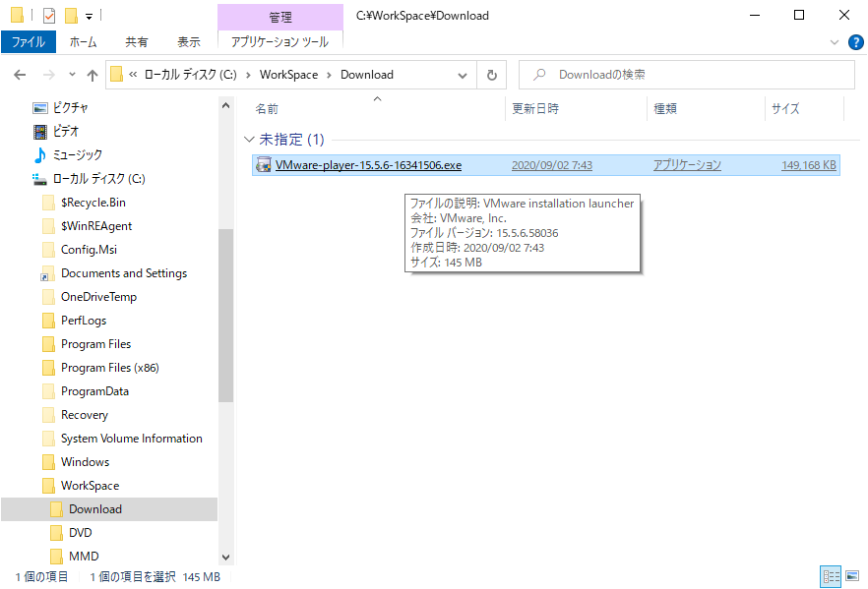Click the Downloadの検索 search box
Viewport: 868px width, 589px height.
click(x=687, y=75)
